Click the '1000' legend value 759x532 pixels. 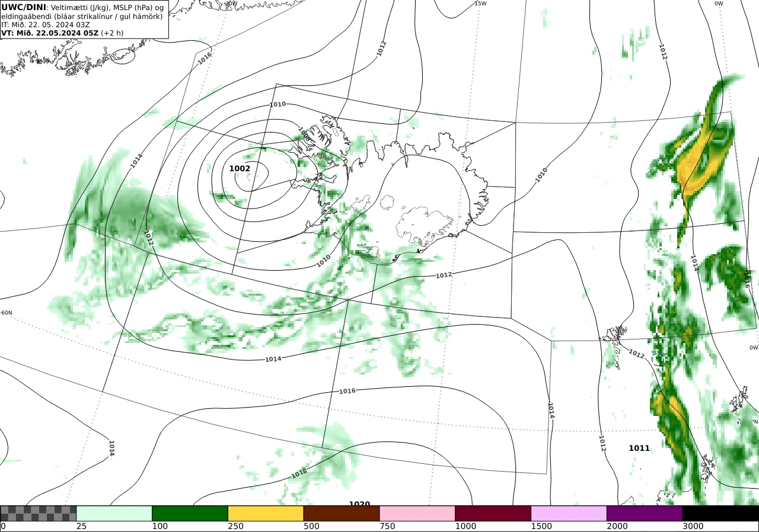[x=465, y=526]
